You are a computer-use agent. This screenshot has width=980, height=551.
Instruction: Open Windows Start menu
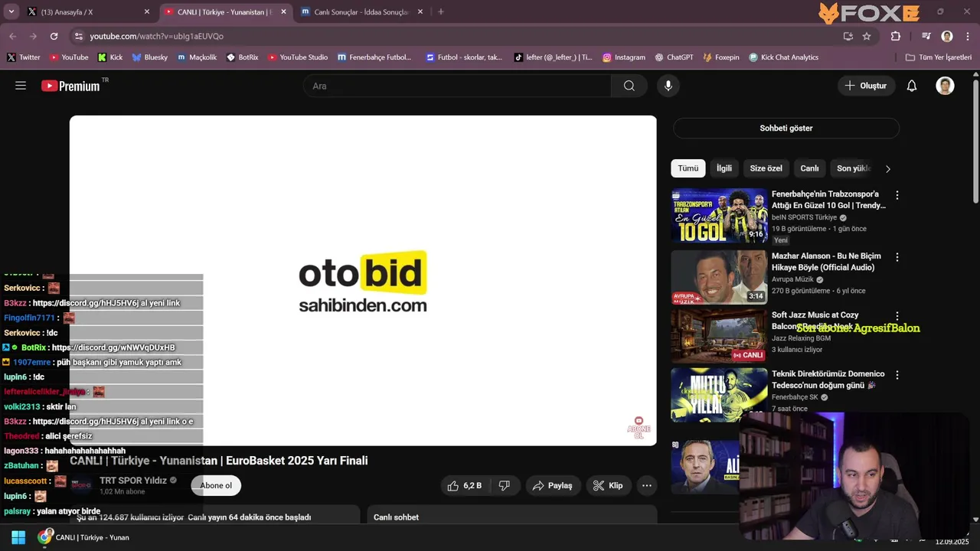tap(18, 537)
